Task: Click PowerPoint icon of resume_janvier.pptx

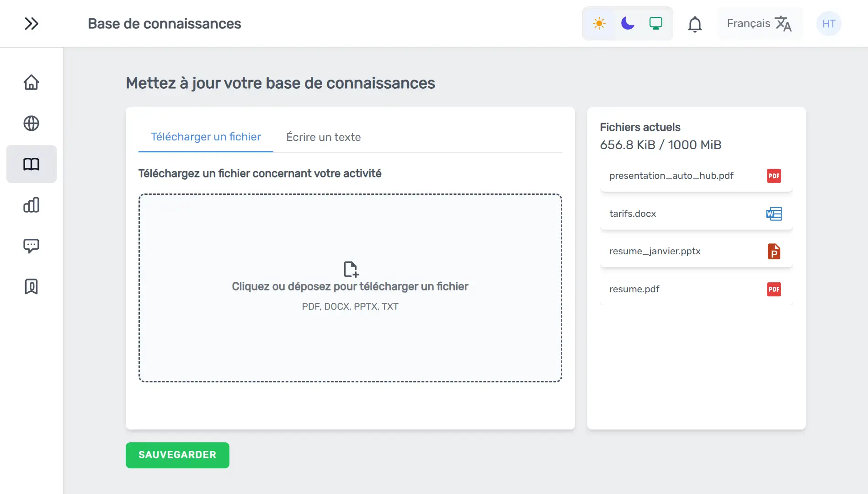Action: [774, 251]
